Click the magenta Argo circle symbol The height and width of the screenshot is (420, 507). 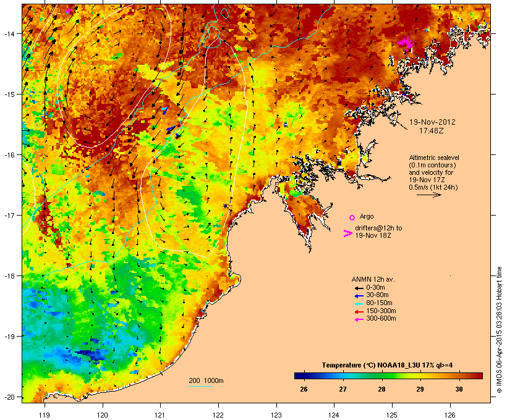352,217
